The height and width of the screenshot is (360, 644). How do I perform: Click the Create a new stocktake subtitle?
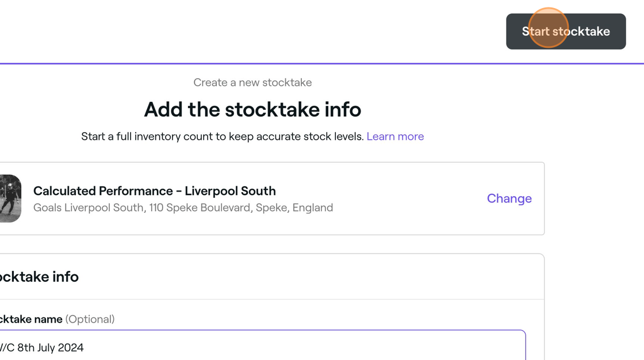pos(252,83)
